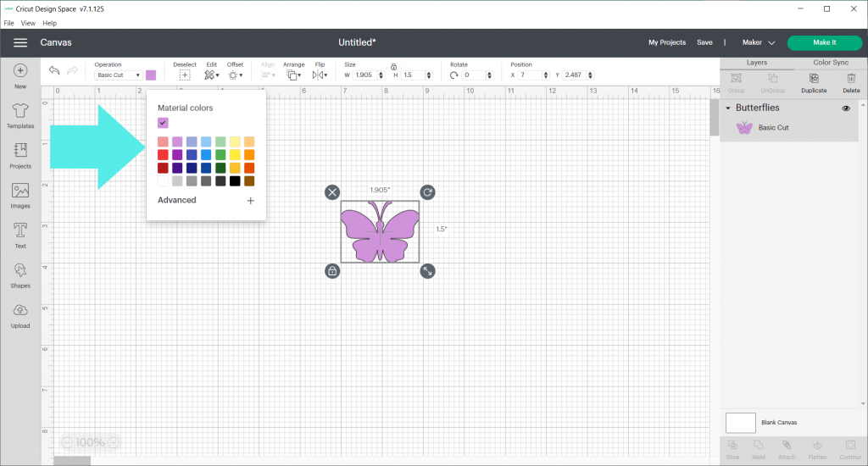Click the Save link
Viewport: 868px width, 466px height.
coord(704,42)
